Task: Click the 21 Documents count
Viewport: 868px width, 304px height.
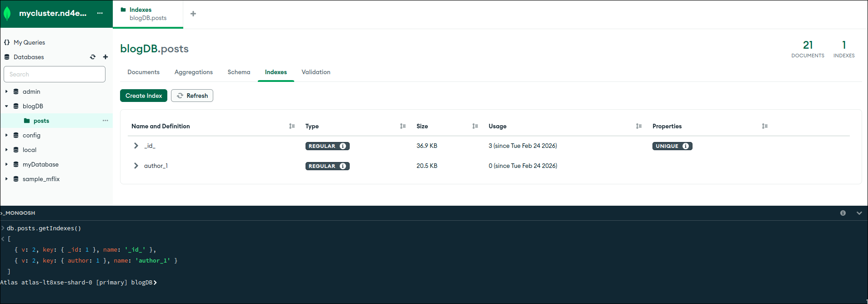Action: tap(808, 49)
